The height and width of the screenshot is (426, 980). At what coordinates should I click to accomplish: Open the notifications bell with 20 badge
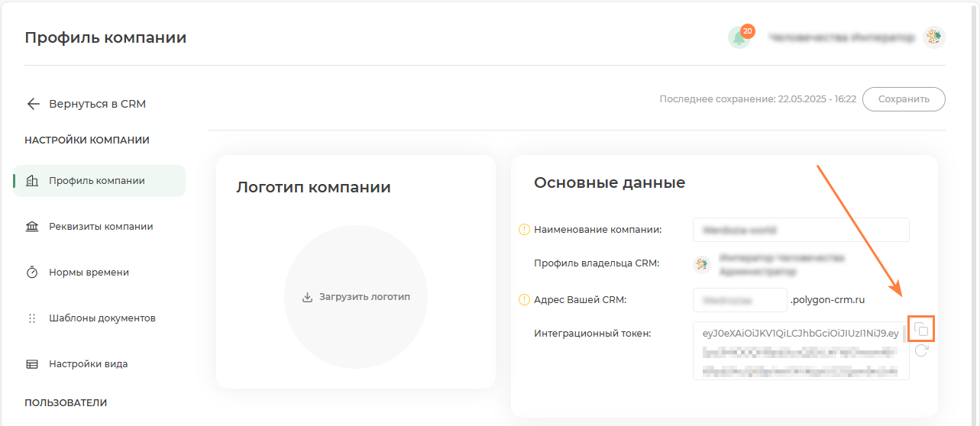click(739, 37)
